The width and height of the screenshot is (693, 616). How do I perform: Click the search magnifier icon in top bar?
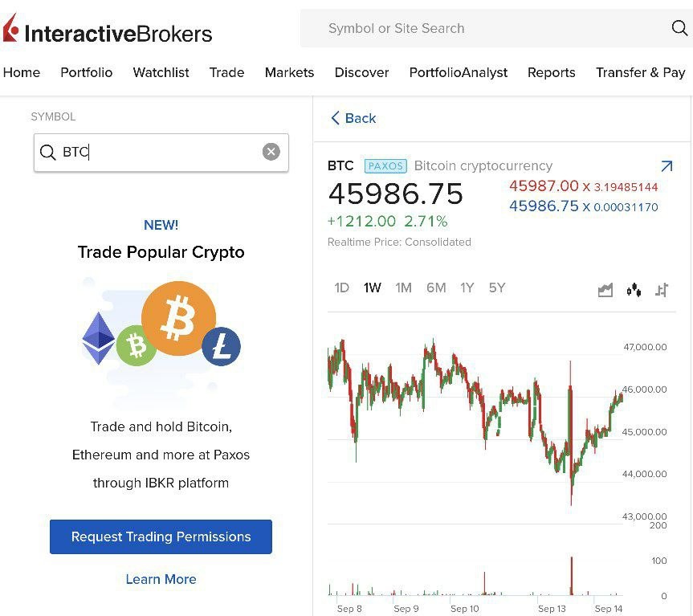coord(679,28)
